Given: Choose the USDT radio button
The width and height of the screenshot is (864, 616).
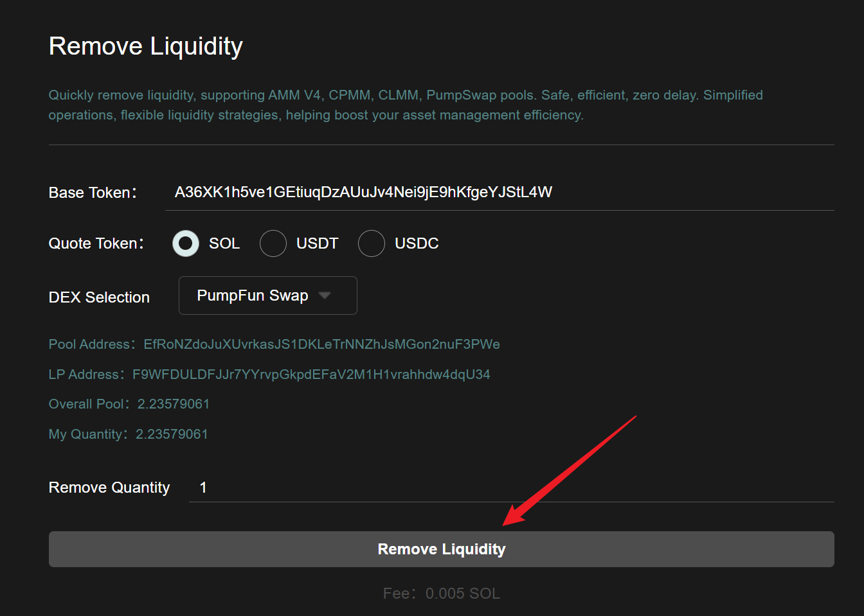Looking at the screenshot, I should click(x=273, y=243).
